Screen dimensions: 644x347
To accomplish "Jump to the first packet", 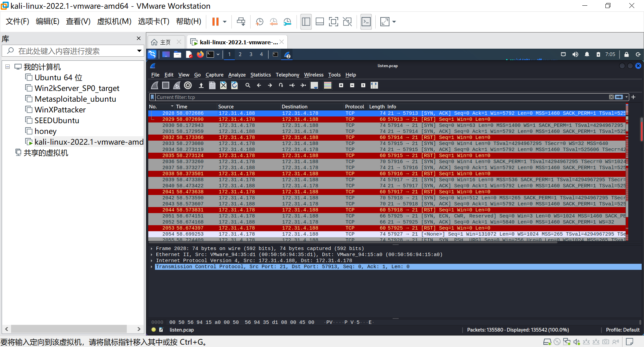I will (292, 85).
